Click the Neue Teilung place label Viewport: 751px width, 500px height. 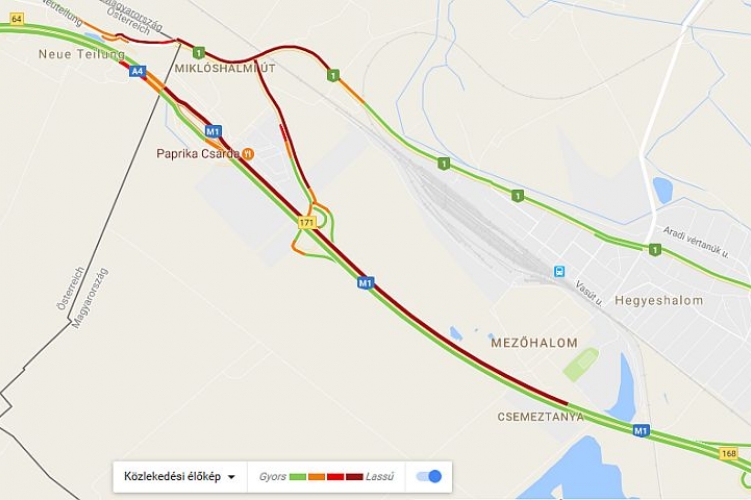[x=82, y=54]
